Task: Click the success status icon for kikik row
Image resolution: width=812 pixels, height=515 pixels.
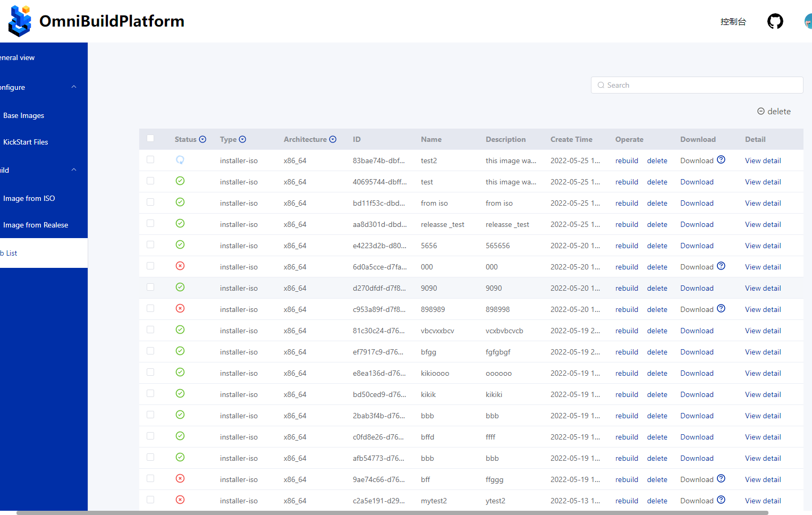Action: [x=180, y=393]
